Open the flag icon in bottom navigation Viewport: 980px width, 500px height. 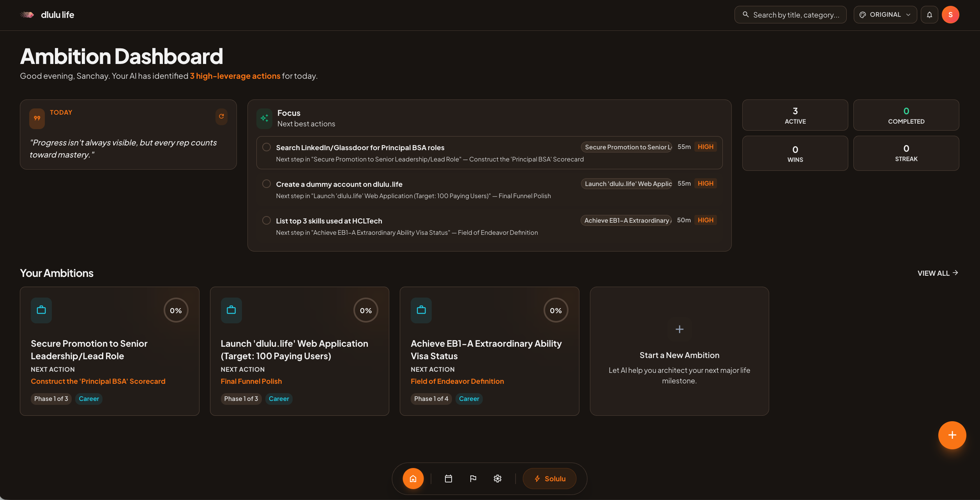pyautogui.click(x=473, y=479)
